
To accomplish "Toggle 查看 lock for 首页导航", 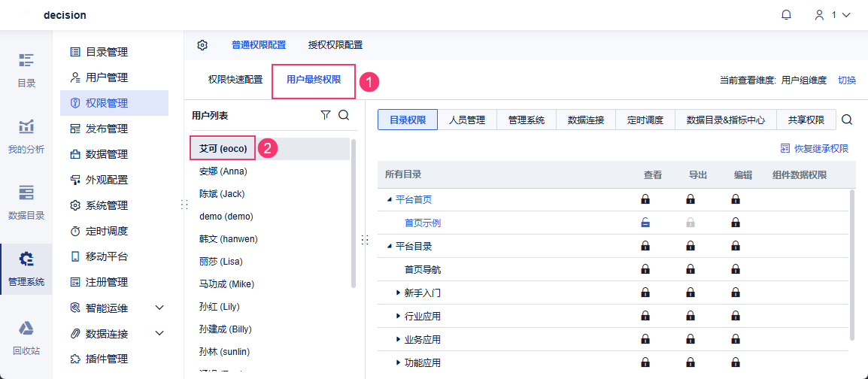I will (x=645, y=269).
